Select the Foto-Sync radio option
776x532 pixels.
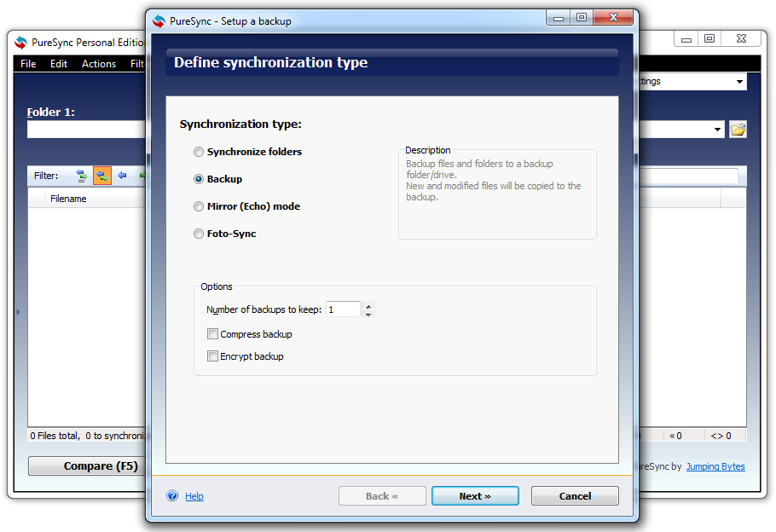coord(199,234)
